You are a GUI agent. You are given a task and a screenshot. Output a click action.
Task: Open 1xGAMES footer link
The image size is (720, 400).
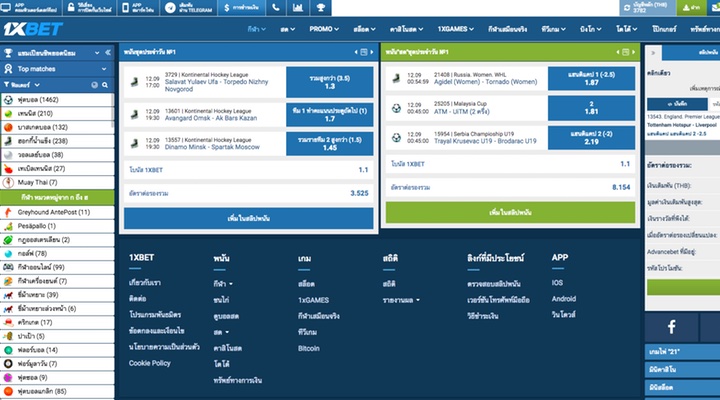tap(313, 300)
